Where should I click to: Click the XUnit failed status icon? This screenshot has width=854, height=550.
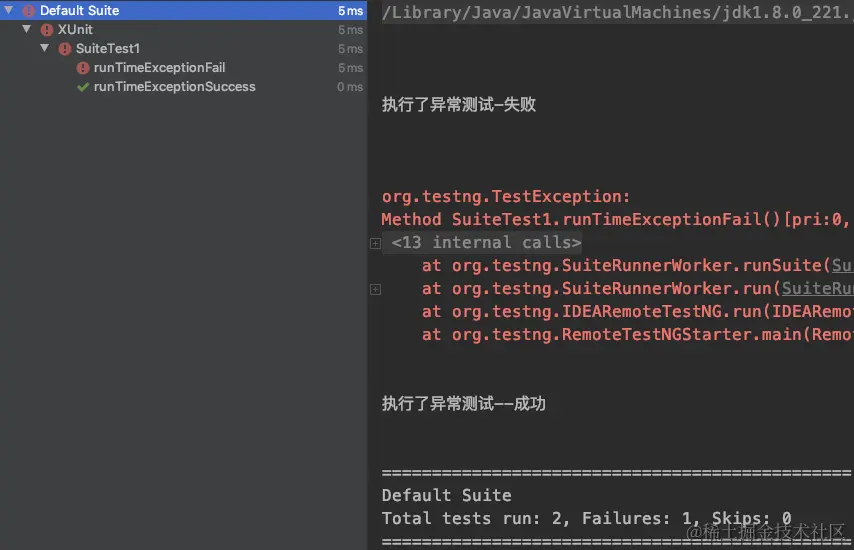[47, 29]
